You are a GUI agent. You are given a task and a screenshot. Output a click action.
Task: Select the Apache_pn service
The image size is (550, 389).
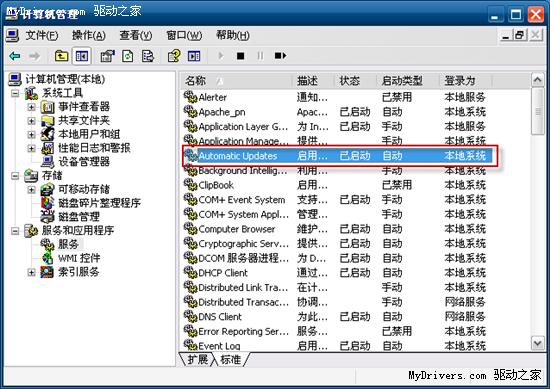tap(222, 112)
